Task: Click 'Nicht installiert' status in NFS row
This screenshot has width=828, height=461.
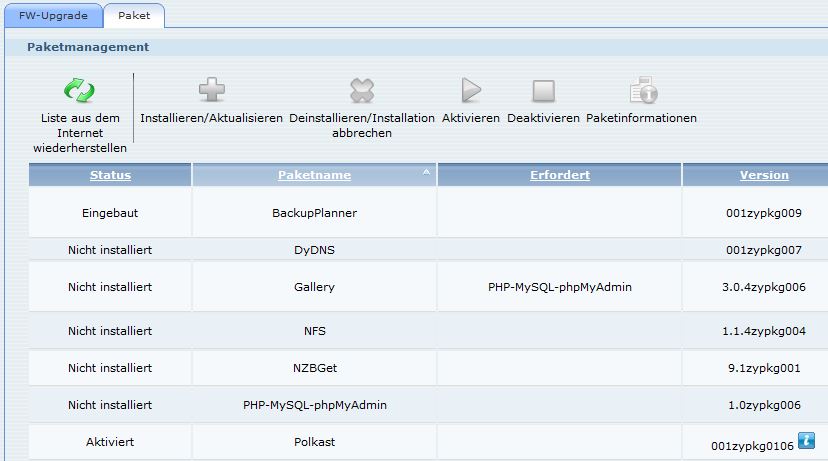Action: coord(110,331)
